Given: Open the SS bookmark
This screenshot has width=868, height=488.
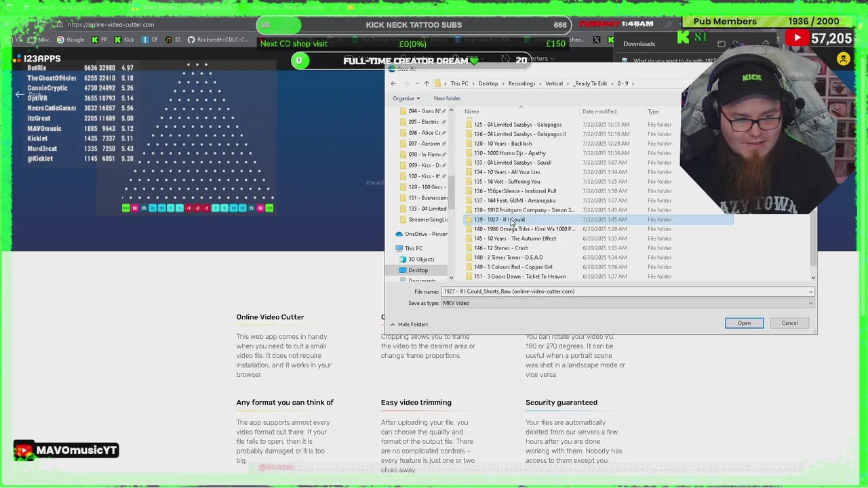Looking at the screenshot, I should point(173,39).
